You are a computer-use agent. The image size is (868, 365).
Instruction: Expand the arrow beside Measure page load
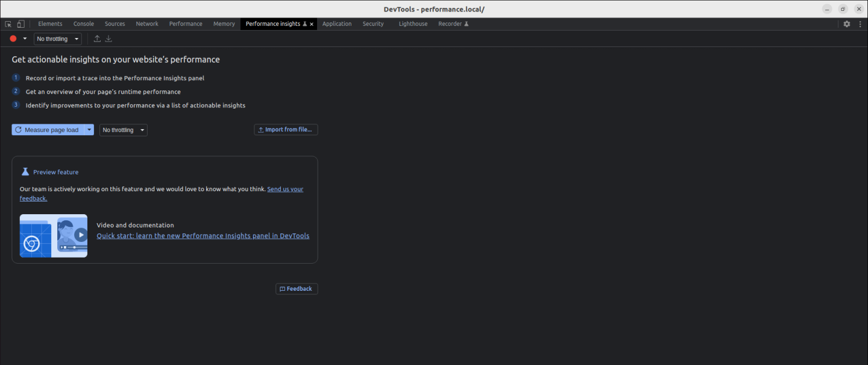(89, 130)
